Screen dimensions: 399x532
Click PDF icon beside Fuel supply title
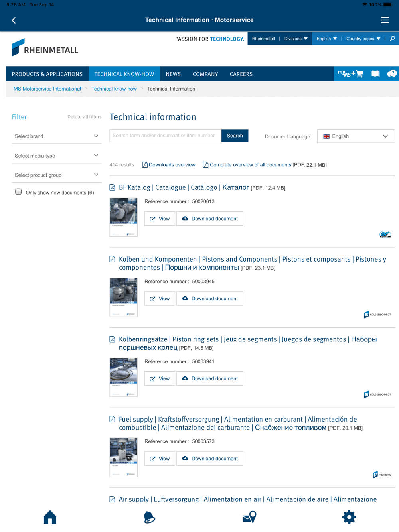113,419
